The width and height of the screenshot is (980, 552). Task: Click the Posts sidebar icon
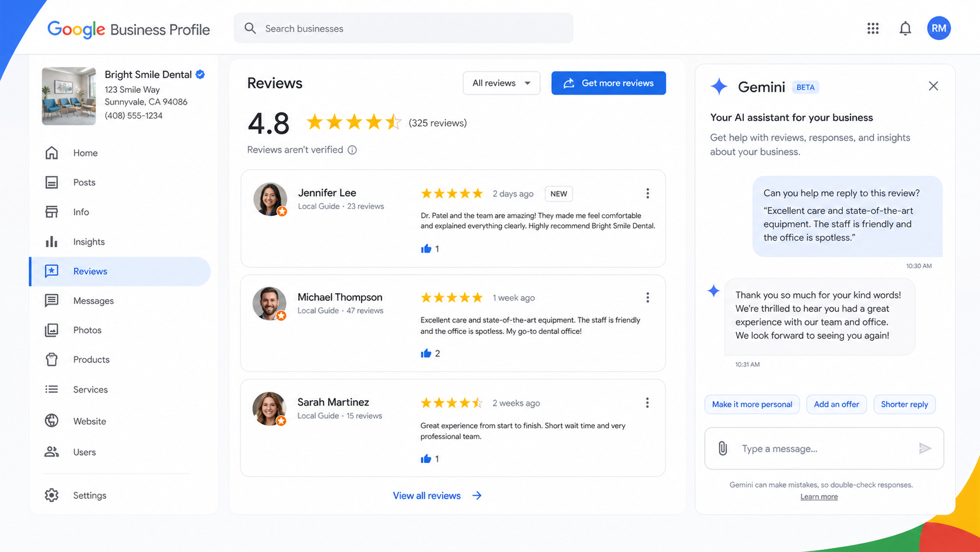coord(52,182)
